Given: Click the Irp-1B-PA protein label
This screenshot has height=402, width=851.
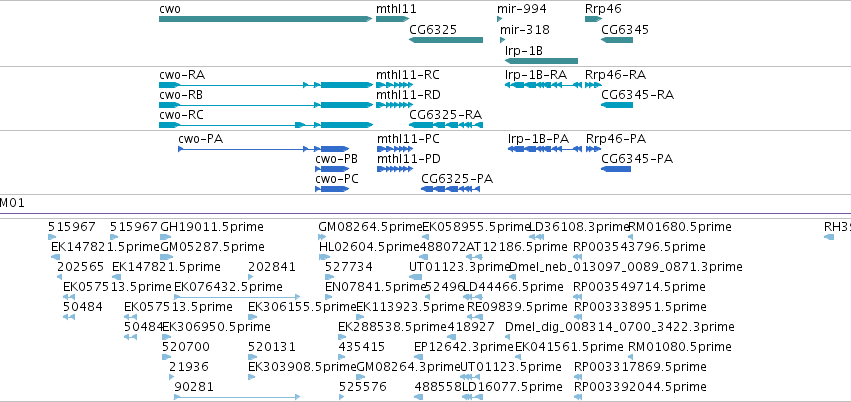Looking at the screenshot, I should [538, 139].
